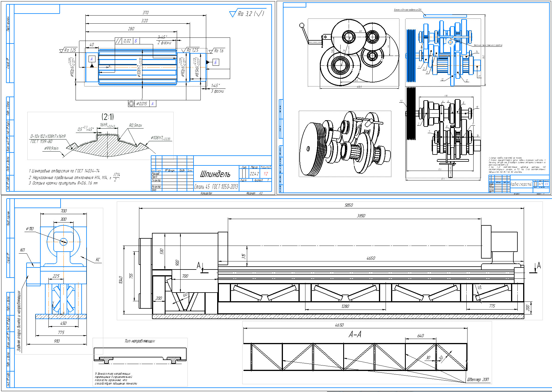Click the КП leader label
This screenshot has width=552, height=392.
click(22, 250)
